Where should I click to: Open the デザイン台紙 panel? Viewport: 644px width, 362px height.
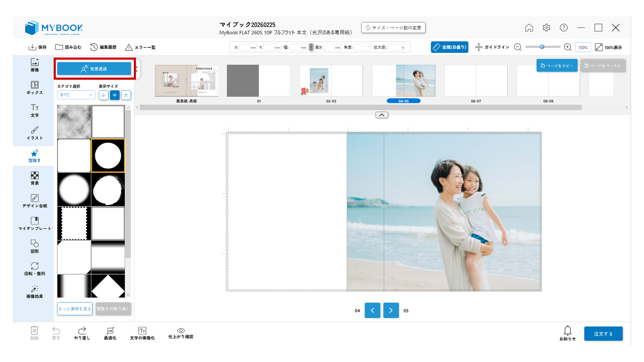pyautogui.click(x=34, y=201)
